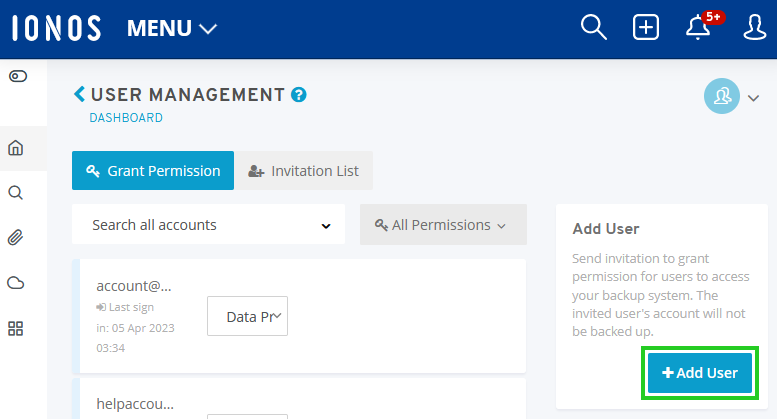The width and height of the screenshot is (777, 419).
Task: Click the sidebar search magnifier icon
Action: 16,193
